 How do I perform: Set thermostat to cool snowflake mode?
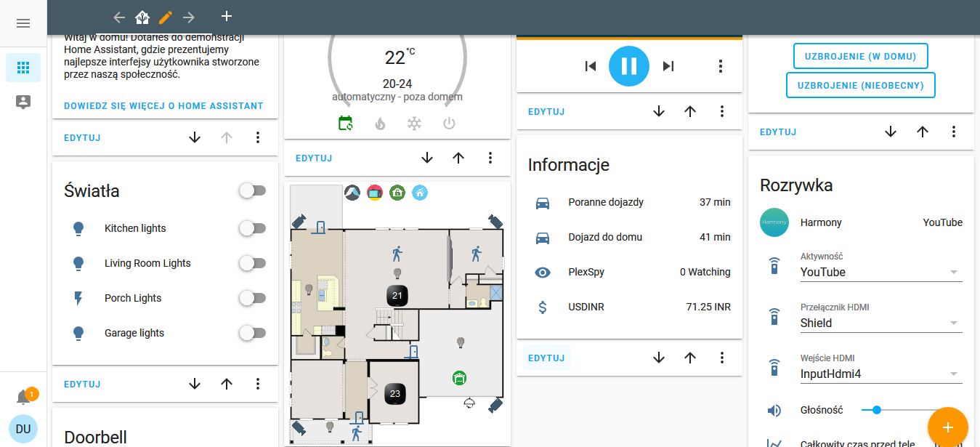(x=414, y=124)
